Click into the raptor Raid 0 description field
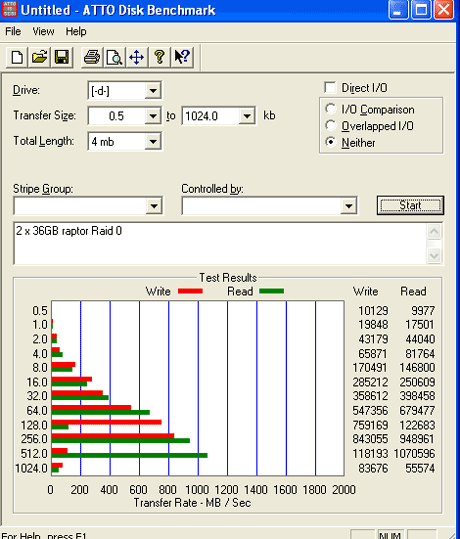 click(220, 243)
